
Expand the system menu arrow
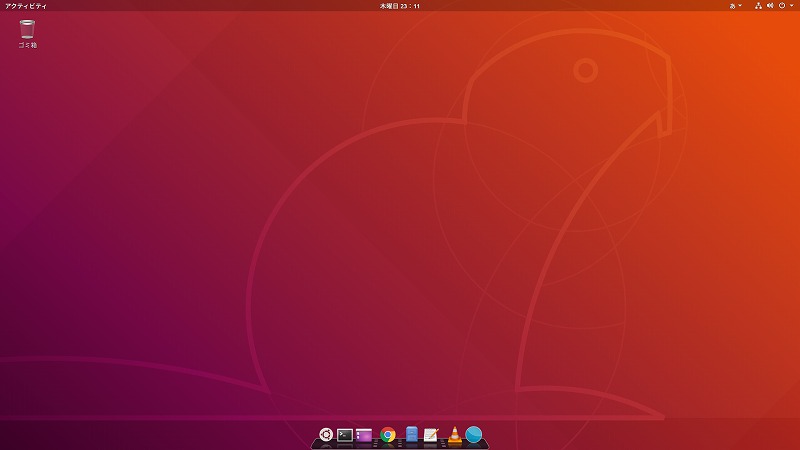(x=791, y=6)
